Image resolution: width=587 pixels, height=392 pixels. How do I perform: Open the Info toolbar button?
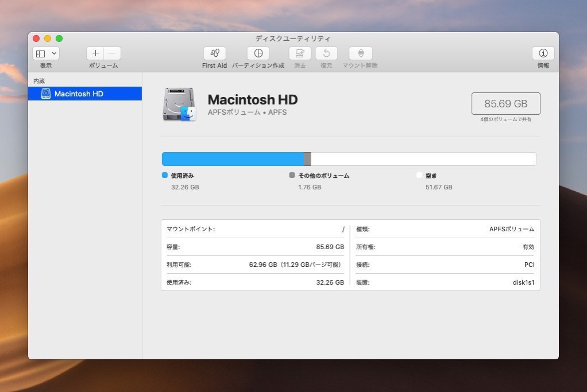pos(543,53)
